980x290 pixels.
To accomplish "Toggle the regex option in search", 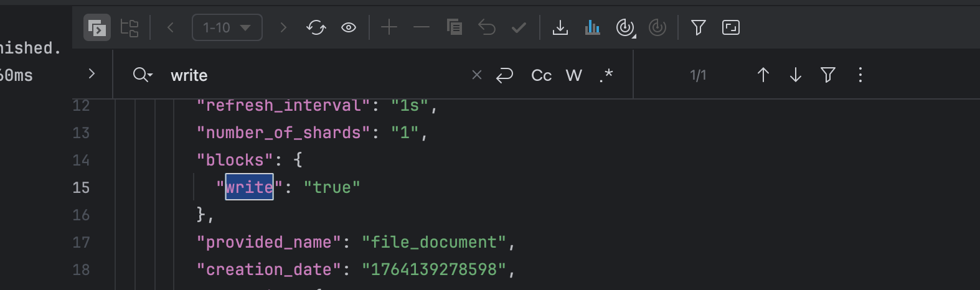I will [x=606, y=75].
